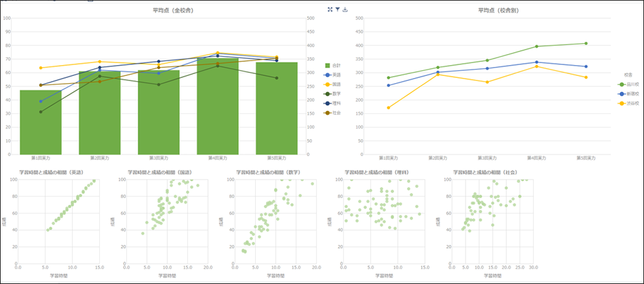Click the 平均点（校舎別）chart title
The height and width of the screenshot is (284, 644).
[498, 10]
